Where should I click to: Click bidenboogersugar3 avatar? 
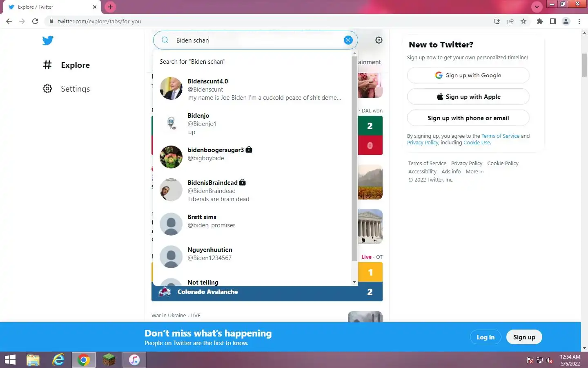(x=171, y=157)
